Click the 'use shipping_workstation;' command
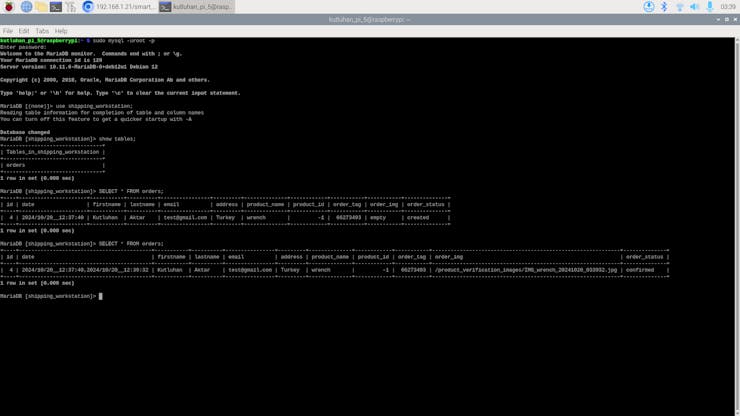The height and width of the screenshot is (416, 740). pyautogui.click(x=94, y=106)
